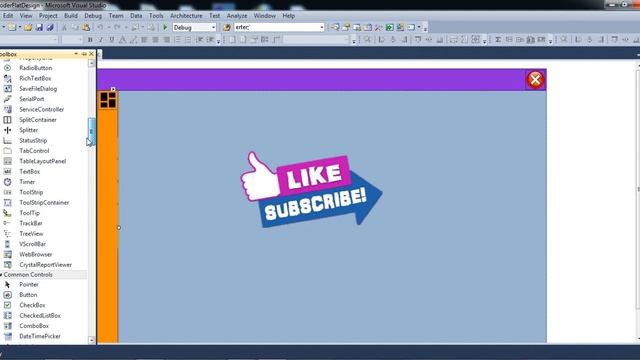The width and height of the screenshot is (640, 360).
Task: Open the Analyze menu
Action: point(237,16)
